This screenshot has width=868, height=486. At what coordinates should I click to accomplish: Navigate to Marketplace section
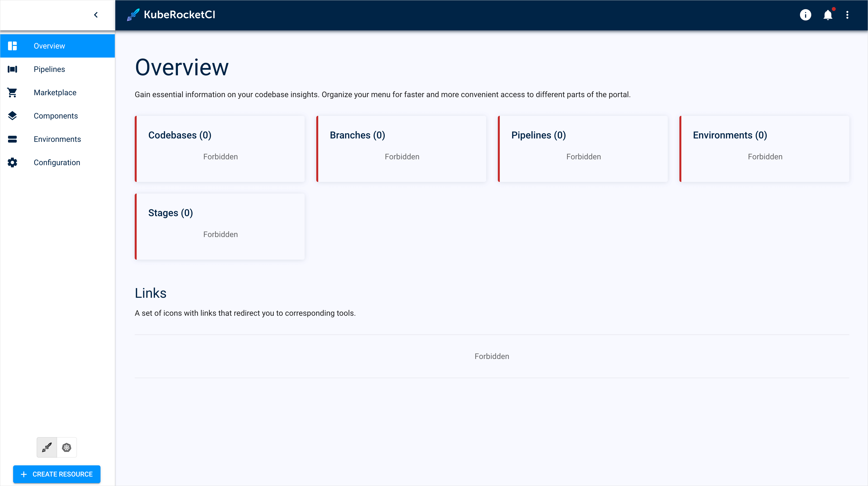(x=54, y=93)
